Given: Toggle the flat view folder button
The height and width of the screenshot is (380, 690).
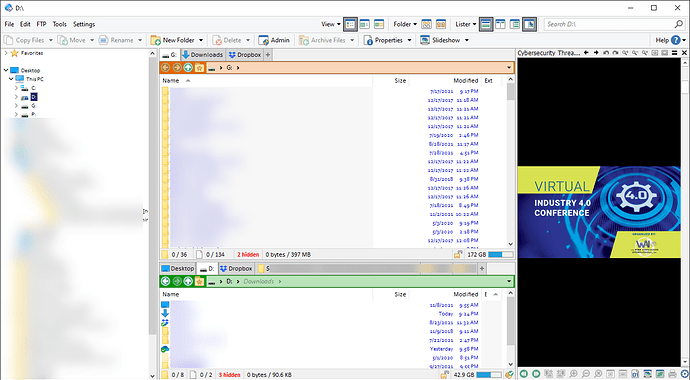Looking at the screenshot, I should tap(426, 24).
